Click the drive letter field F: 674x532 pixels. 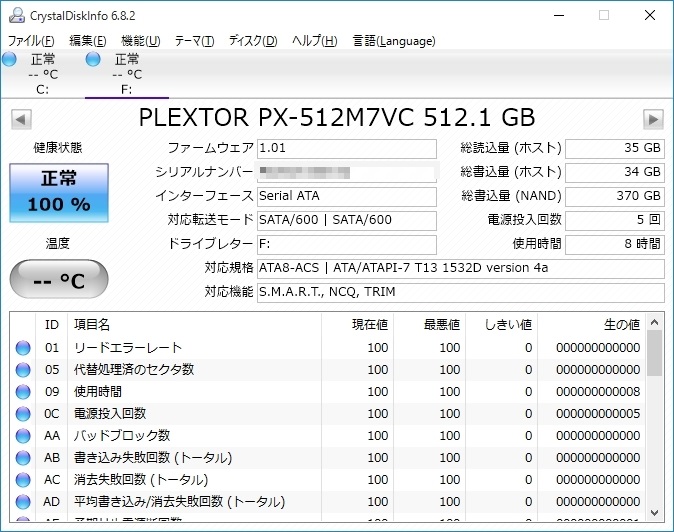(x=347, y=245)
